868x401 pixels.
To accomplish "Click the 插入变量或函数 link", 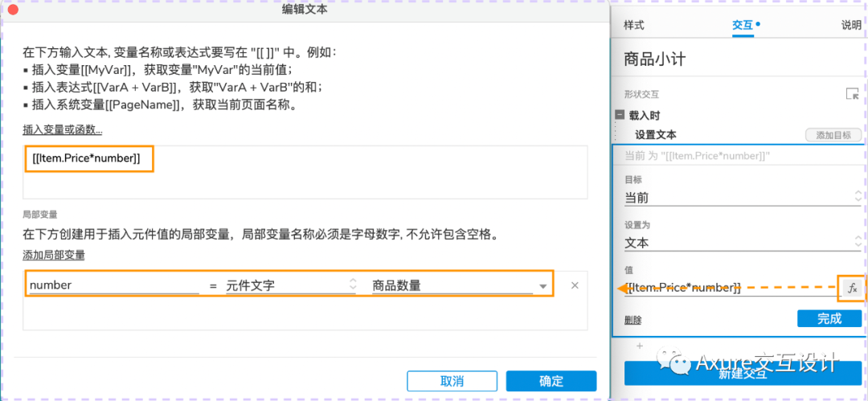I will pos(63,130).
